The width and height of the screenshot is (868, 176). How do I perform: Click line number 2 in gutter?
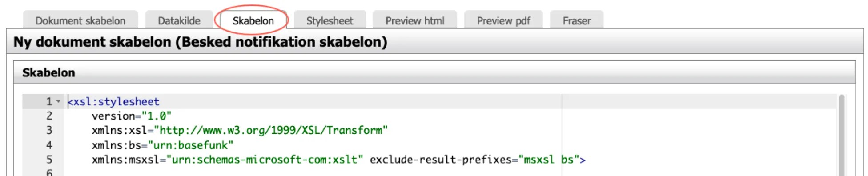pos(49,116)
